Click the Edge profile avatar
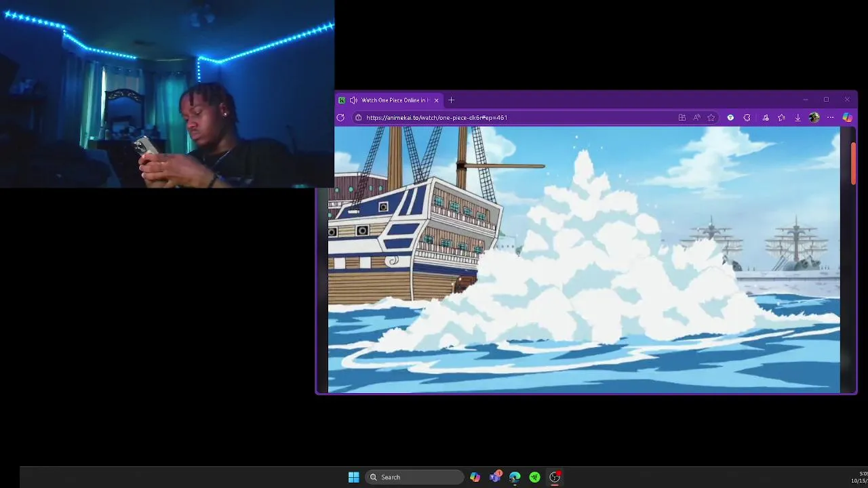868x488 pixels. tap(814, 117)
